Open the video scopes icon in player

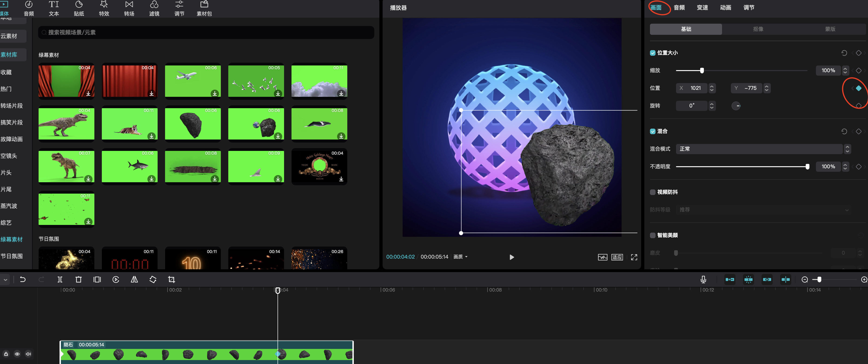click(603, 257)
